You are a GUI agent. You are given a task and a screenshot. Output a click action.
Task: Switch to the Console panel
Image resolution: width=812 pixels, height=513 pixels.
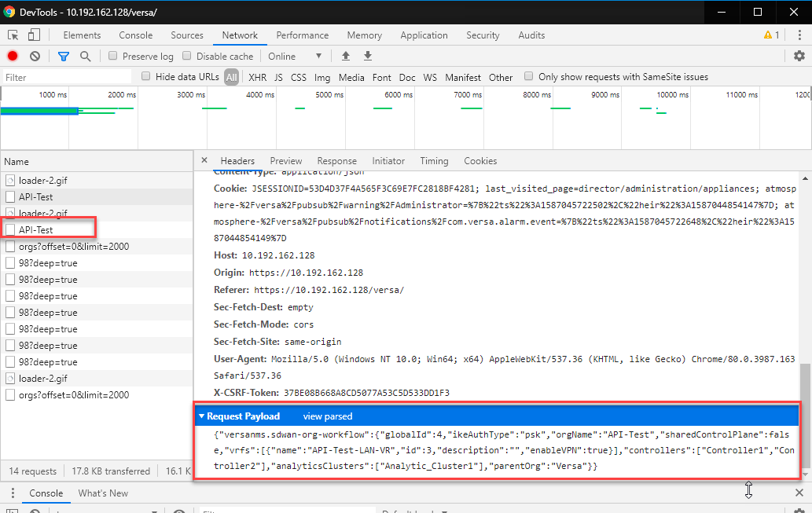click(136, 35)
